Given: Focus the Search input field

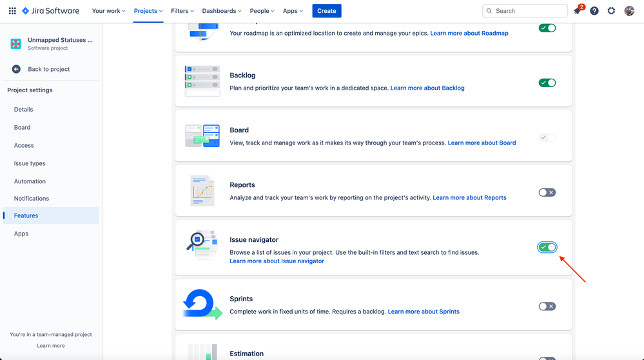Looking at the screenshot, I should 525,11.
